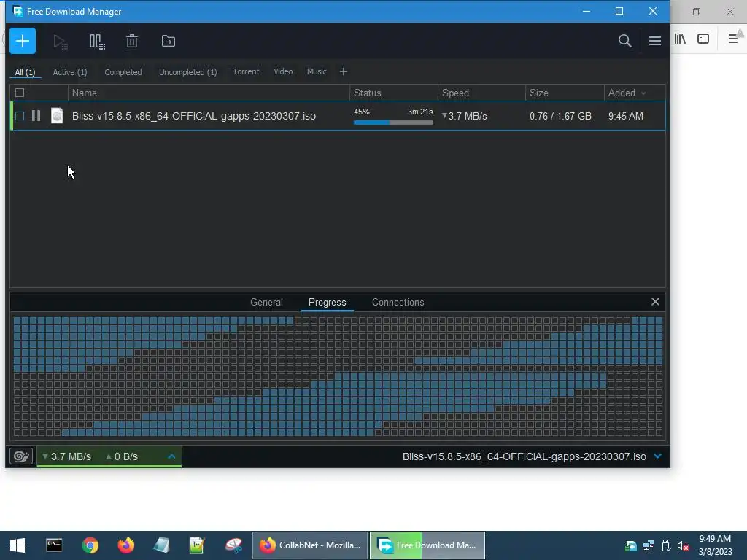Open the Windows Start menu
Image resolution: width=747 pixels, height=560 pixels.
[x=18, y=545]
